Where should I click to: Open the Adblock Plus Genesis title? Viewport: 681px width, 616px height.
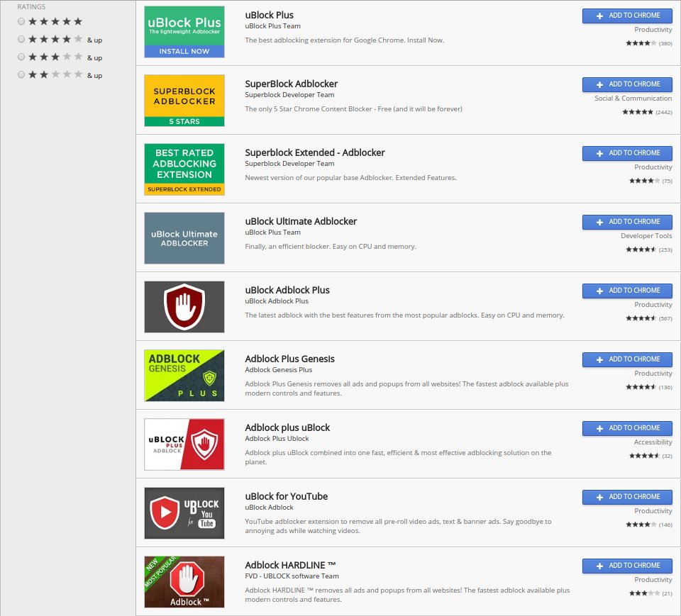click(289, 359)
